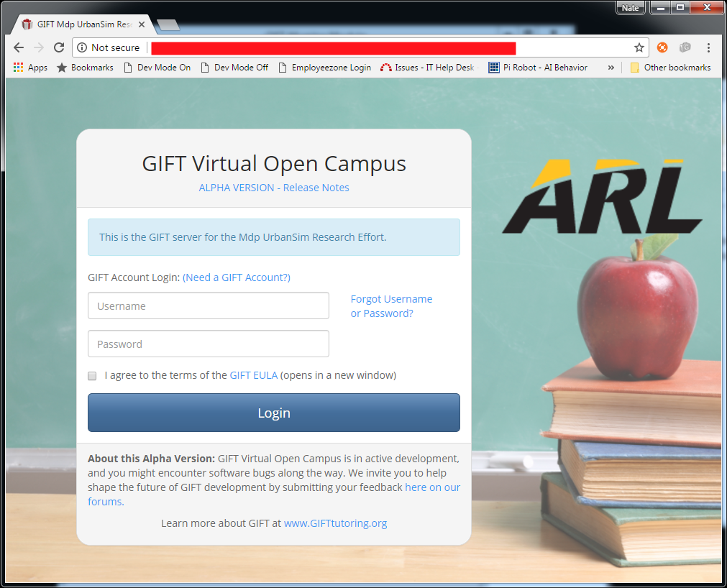Click the site info icon beside Not secure
The width and height of the screenshot is (727, 588).
coord(82,47)
